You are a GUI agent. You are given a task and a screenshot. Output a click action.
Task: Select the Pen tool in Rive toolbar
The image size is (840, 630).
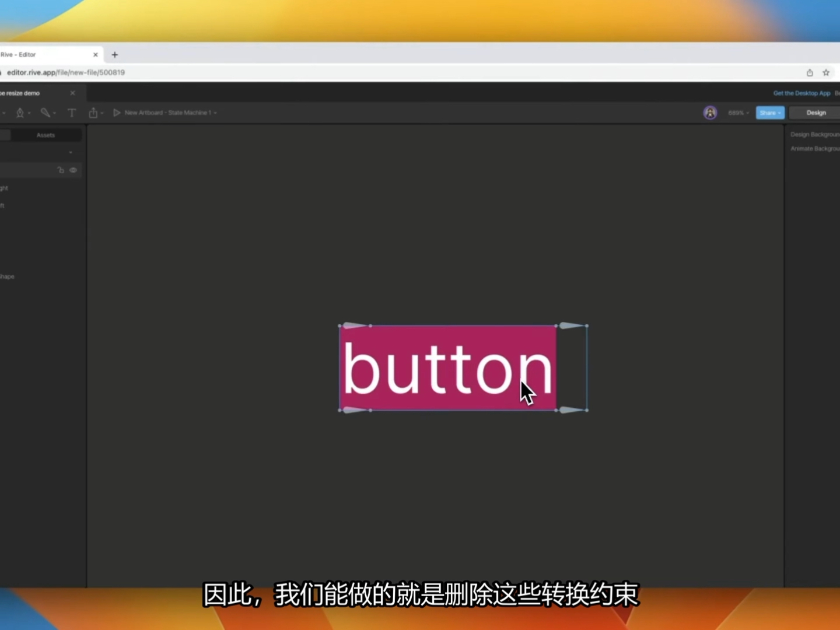(20, 113)
